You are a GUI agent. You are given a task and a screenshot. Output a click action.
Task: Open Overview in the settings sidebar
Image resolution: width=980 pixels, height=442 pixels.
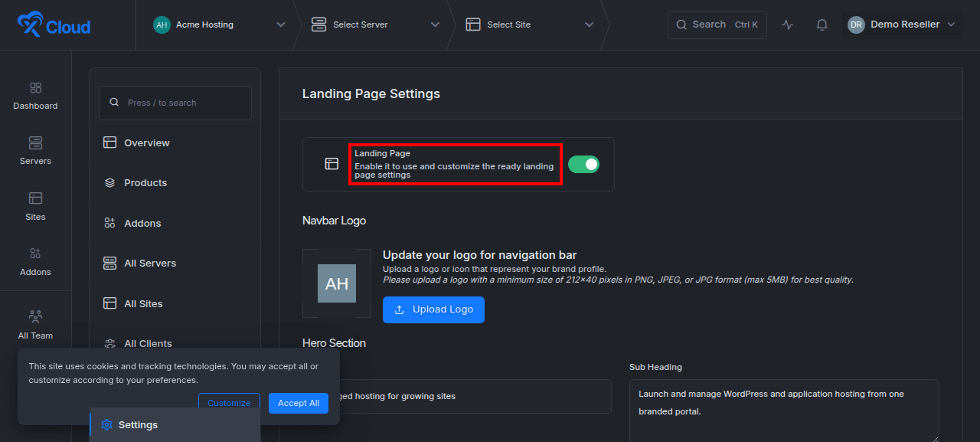[x=175, y=142]
